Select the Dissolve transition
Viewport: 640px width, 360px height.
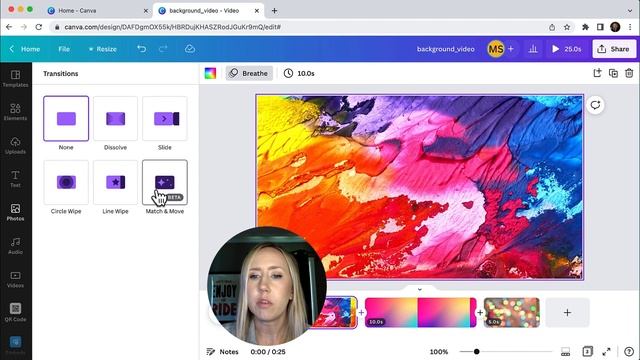[x=116, y=118]
